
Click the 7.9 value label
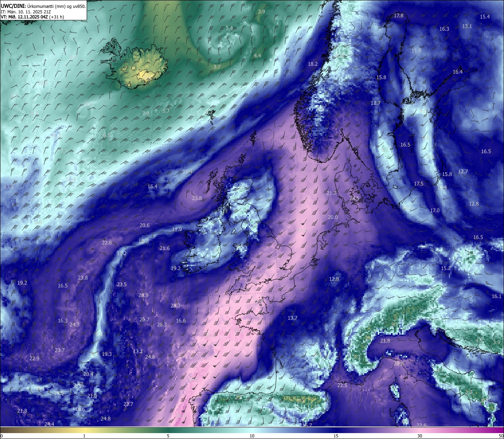[x=146, y=114]
